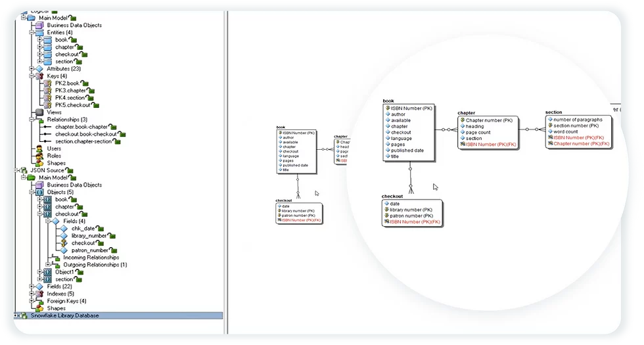Click word count attribute in section entity
Screen dimensions: 644x345
pyautogui.click(x=566, y=131)
